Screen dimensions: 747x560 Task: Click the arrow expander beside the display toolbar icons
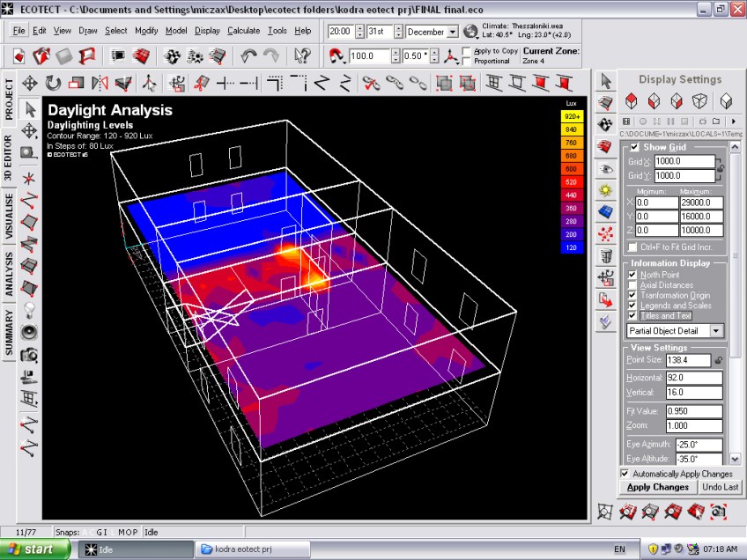733,122
